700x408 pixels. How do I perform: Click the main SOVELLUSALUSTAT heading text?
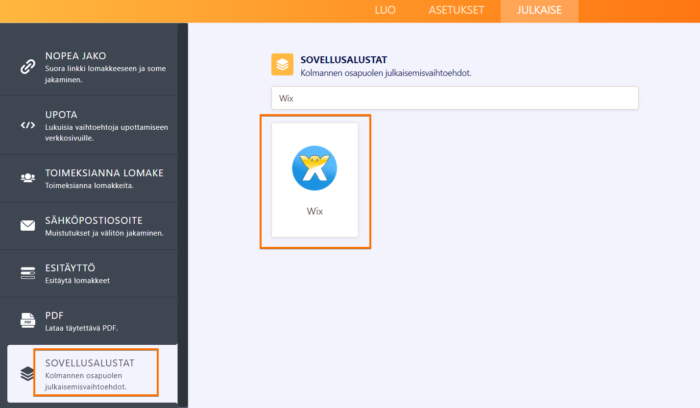pyautogui.click(x=344, y=60)
